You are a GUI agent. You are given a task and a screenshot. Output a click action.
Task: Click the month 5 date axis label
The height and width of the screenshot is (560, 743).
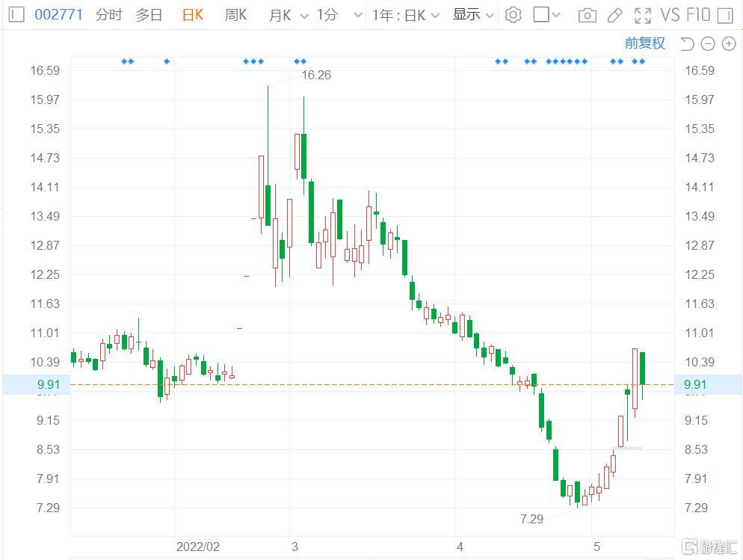[x=596, y=547]
